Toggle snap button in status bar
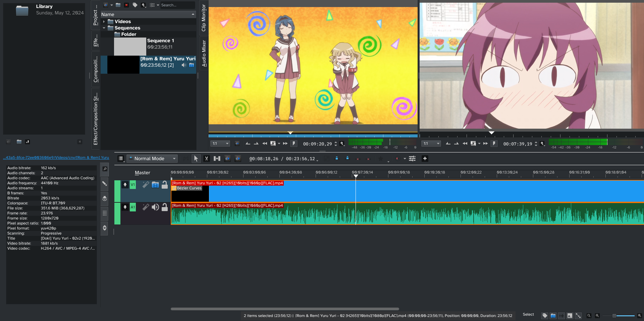This screenshot has height=321, width=644. pos(578,316)
